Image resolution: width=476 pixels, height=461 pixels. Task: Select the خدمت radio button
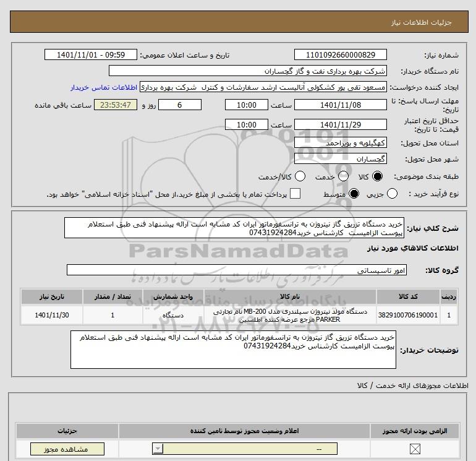point(343,176)
